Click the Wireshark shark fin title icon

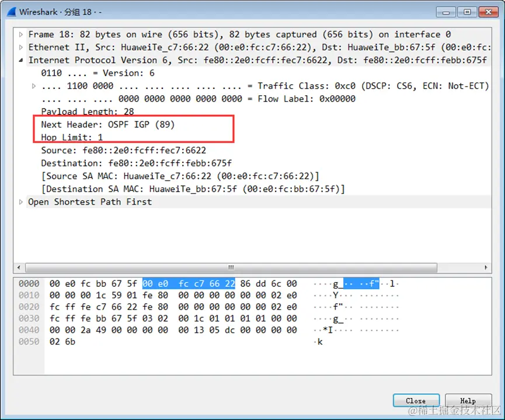click(12, 12)
